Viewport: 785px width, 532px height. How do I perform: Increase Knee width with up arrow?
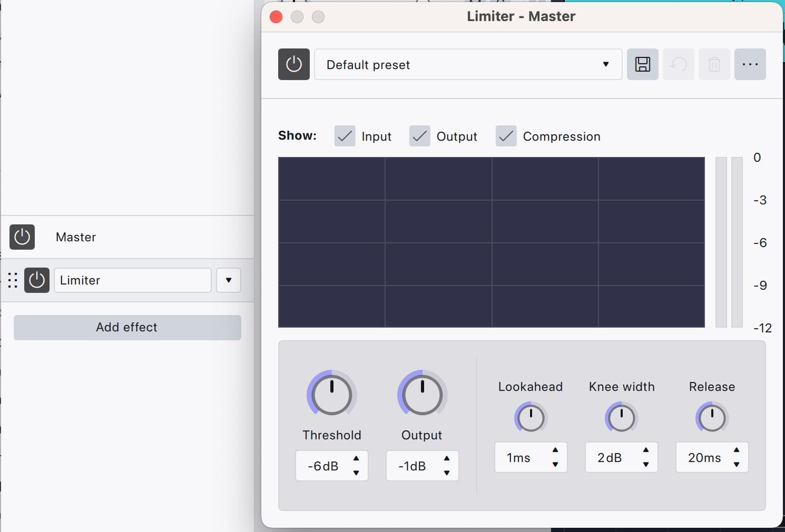pos(646,450)
